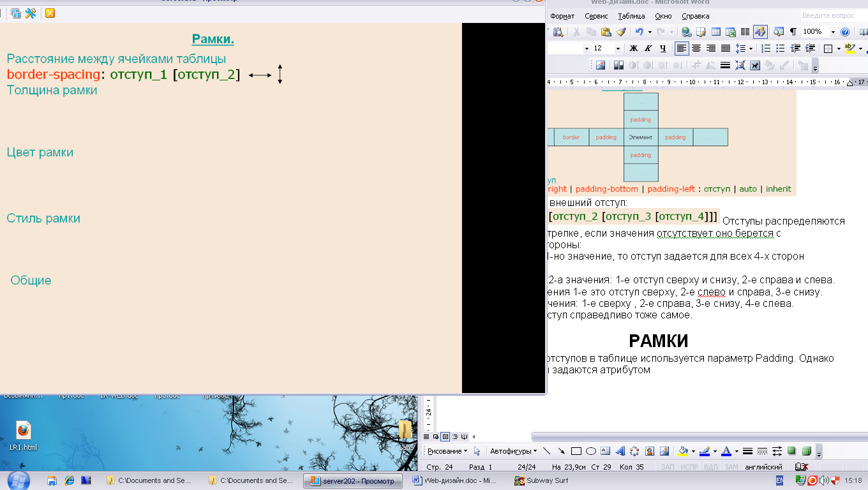Increase indent in Word toolbar

pyautogui.click(x=810, y=48)
